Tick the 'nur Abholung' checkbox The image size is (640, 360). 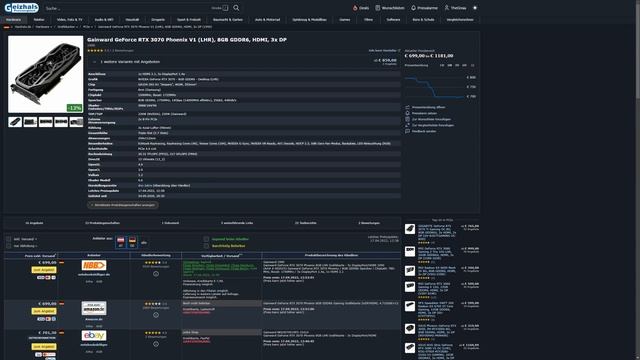9,246
